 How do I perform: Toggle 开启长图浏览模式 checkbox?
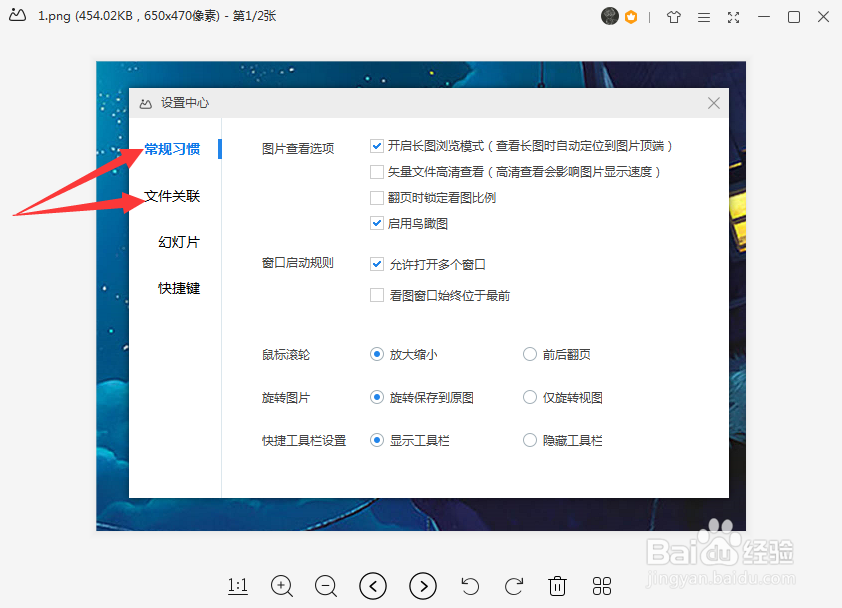[x=377, y=146]
